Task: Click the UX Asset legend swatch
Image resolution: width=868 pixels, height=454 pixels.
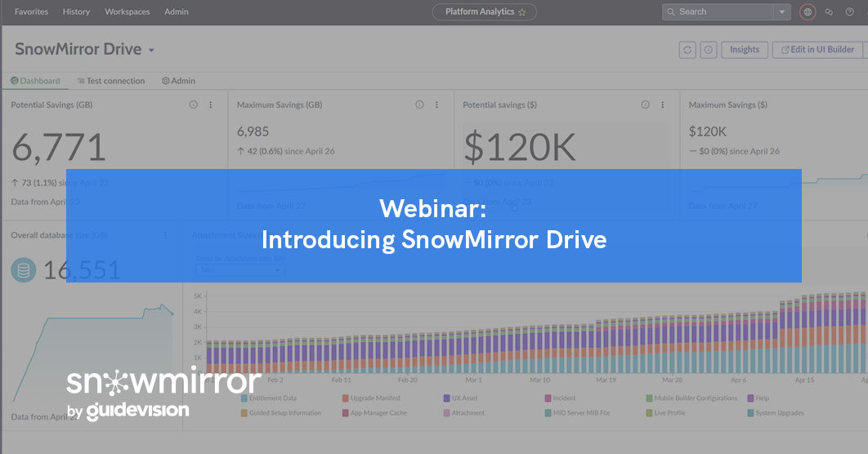Action: click(x=447, y=398)
